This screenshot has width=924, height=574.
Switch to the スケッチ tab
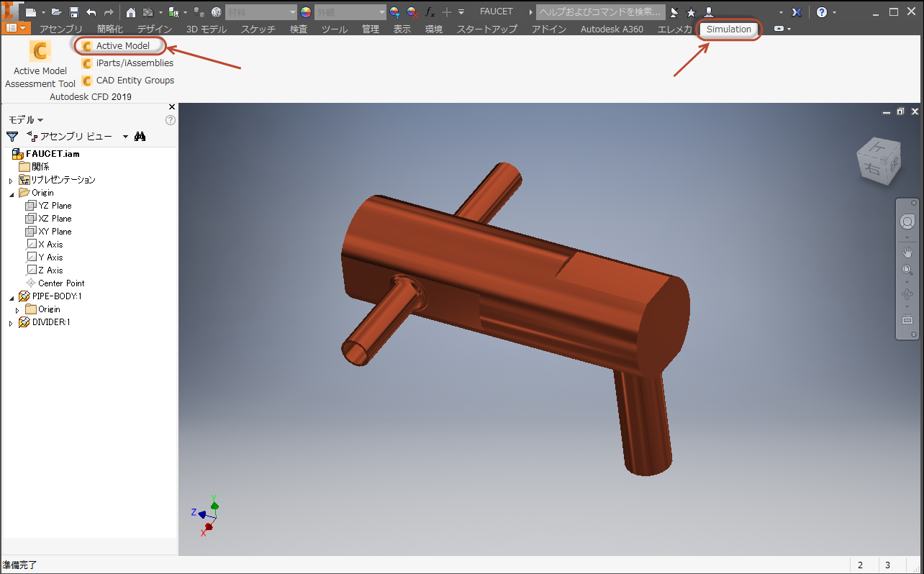click(x=258, y=29)
